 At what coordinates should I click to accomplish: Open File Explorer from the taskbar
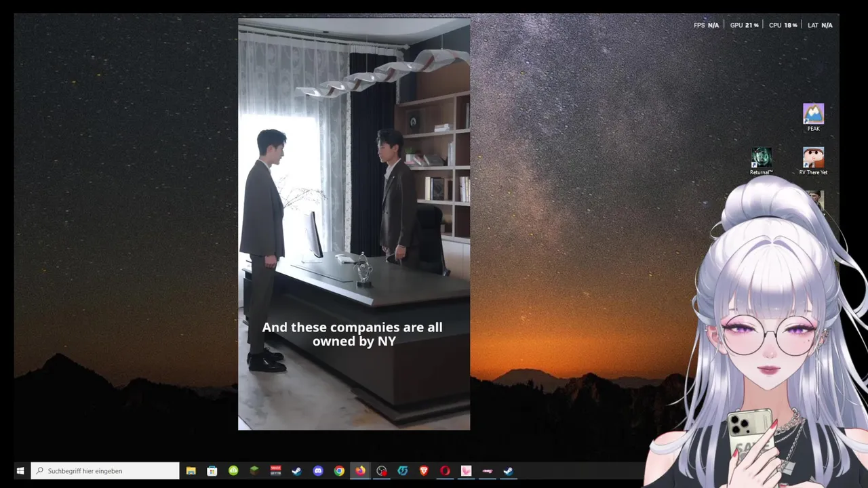[x=191, y=470]
